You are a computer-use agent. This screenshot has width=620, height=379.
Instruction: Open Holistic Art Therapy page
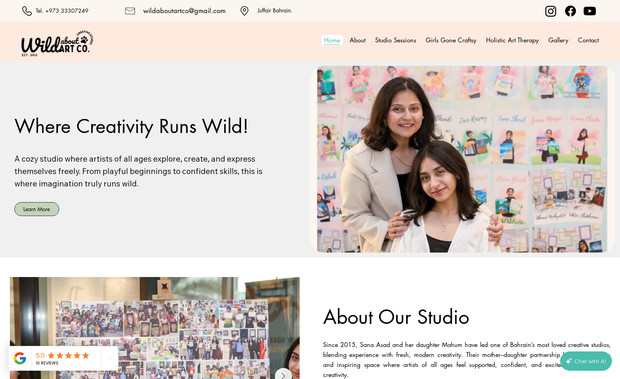[512, 40]
